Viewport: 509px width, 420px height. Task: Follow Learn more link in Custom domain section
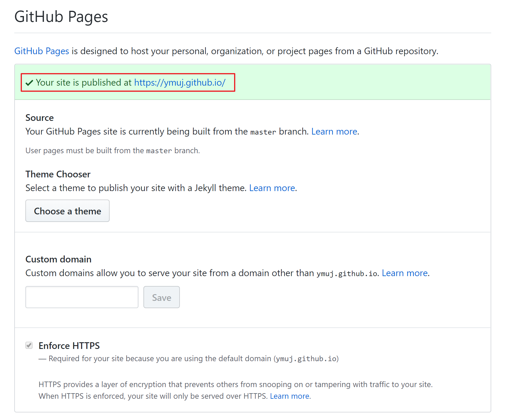[405, 273]
